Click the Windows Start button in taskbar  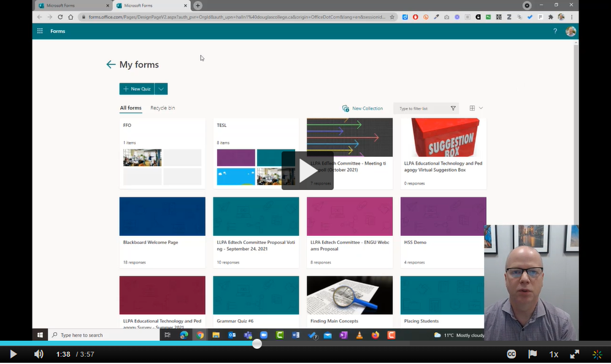(x=40, y=335)
